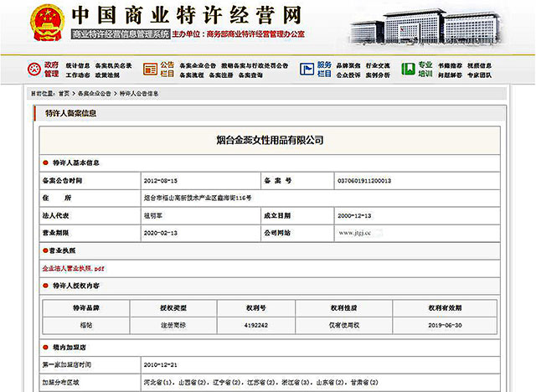The image size is (536, 392).
Task: Go to 首页 in the breadcrumb
Action: tap(64, 93)
